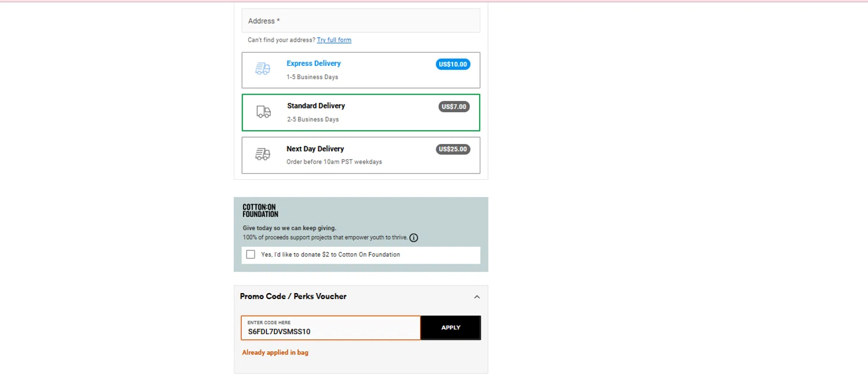868x385 pixels.
Task: Click 'Give today so we can keep giving' text
Action: (x=289, y=228)
